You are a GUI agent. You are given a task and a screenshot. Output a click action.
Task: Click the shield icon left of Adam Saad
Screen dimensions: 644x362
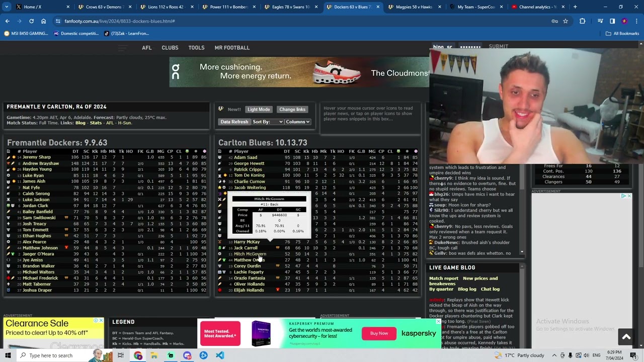(x=220, y=157)
